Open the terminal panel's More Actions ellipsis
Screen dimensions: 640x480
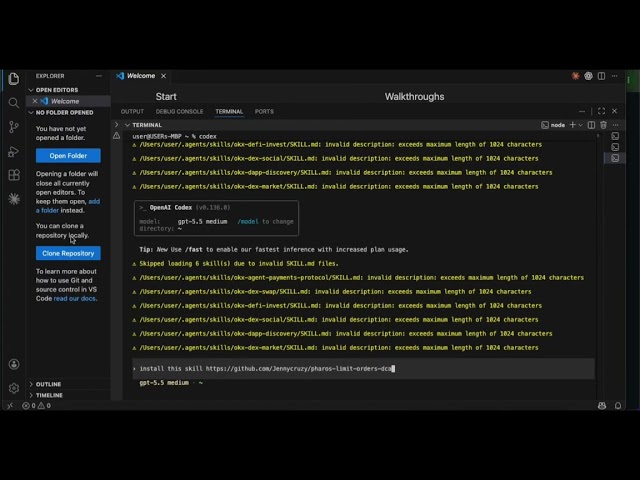(616, 125)
